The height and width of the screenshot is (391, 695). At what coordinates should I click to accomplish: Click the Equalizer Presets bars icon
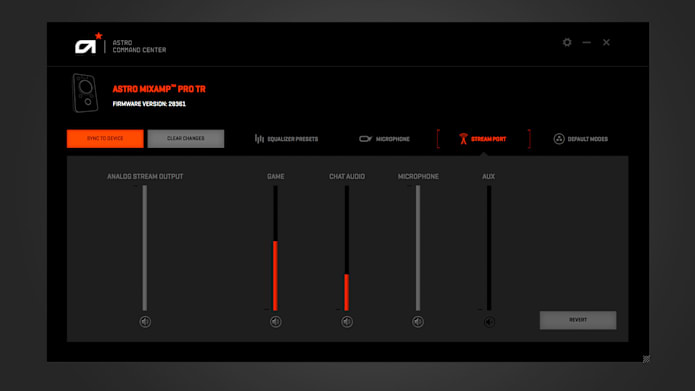(259, 139)
